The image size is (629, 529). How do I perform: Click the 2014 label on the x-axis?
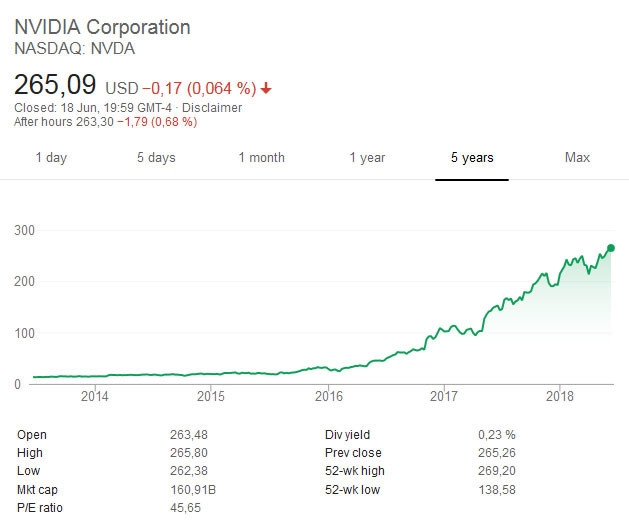94,396
